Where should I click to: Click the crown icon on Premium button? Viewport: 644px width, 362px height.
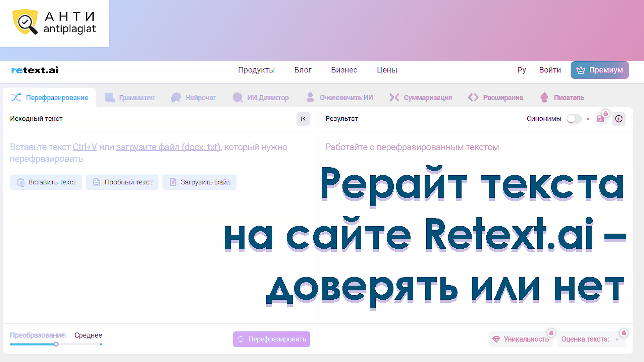tap(581, 70)
